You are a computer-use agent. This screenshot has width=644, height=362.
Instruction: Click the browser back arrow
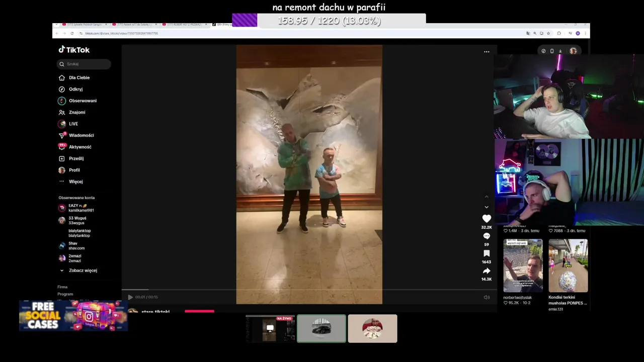pos(56,33)
